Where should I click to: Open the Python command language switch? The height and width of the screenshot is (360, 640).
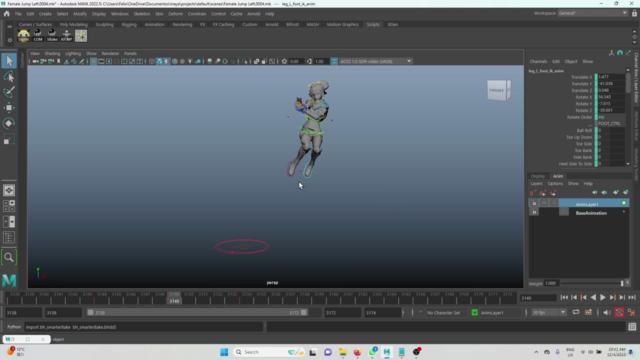(x=13, y=327)
